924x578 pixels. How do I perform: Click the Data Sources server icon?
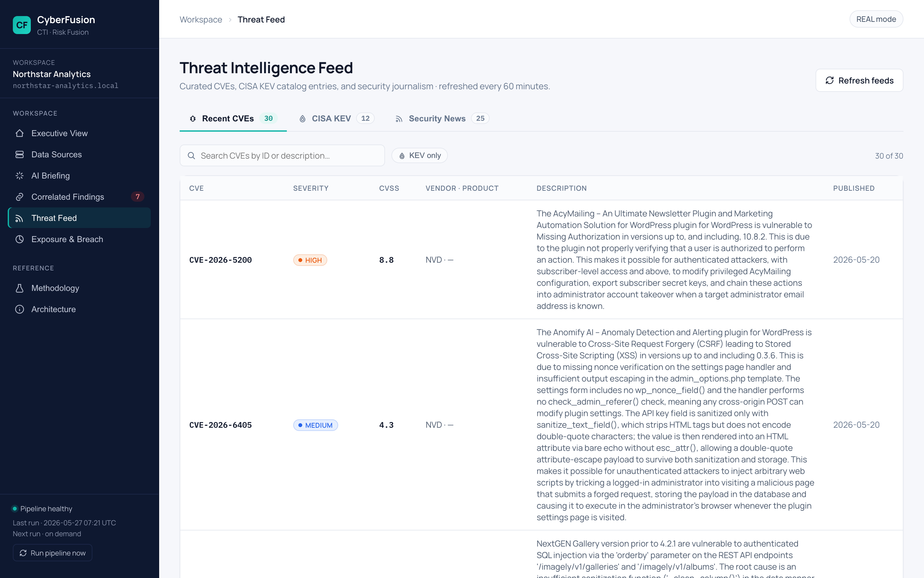coord(20,154)
